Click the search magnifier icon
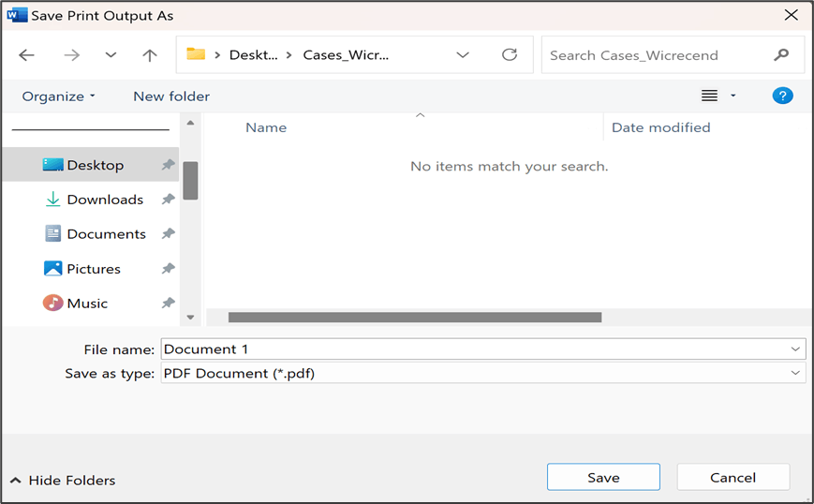This screenshot has height=504, width=814. click(781, 55)
